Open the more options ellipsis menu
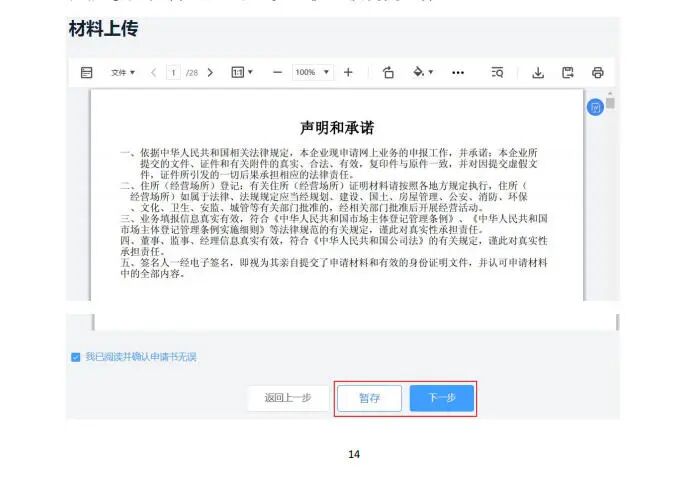 click(x=458, y=72)
